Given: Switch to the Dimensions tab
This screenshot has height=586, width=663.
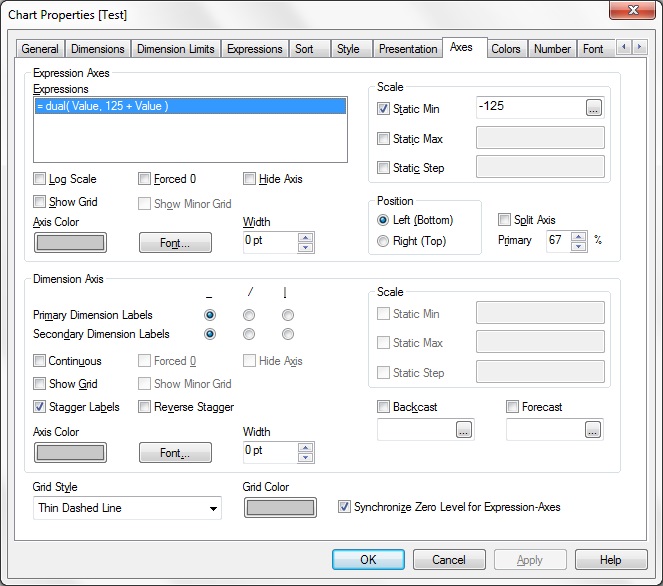Looking at the screenshot, I should coord(98,49).
